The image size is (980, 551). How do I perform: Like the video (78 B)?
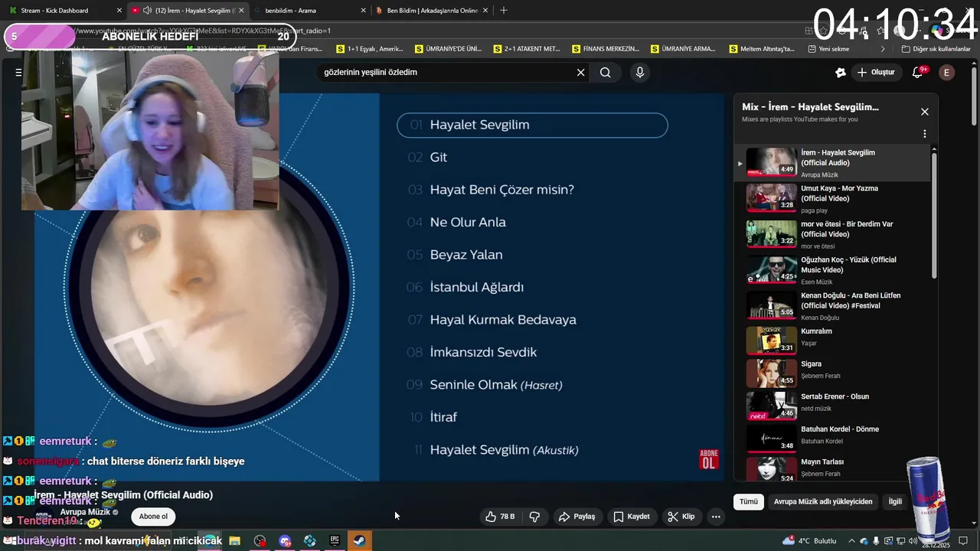click(x=500, y=517)
